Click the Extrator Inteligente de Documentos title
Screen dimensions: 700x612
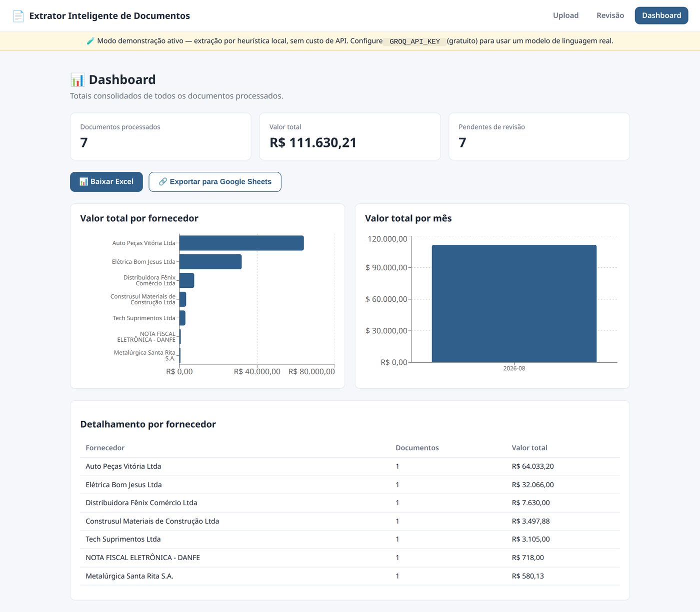coord(109,16)
